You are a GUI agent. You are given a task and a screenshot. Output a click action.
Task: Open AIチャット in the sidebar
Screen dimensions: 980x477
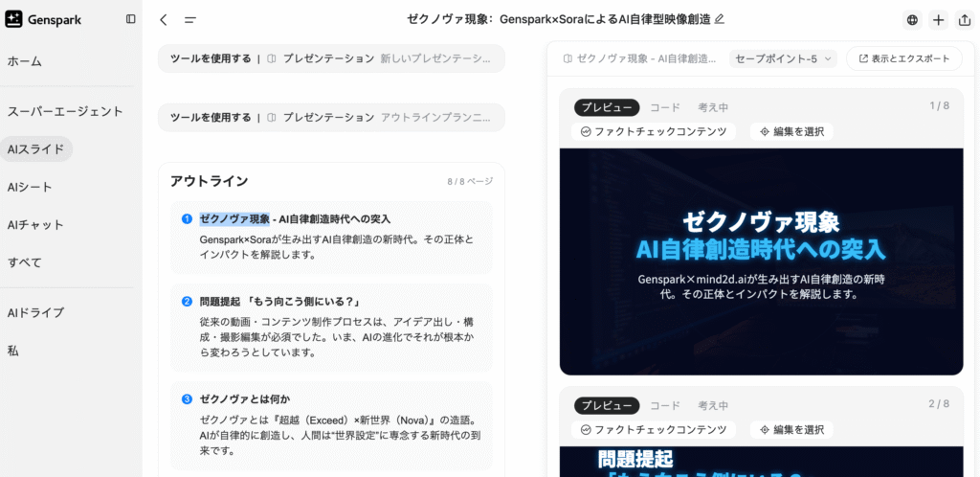coord(35,224)
